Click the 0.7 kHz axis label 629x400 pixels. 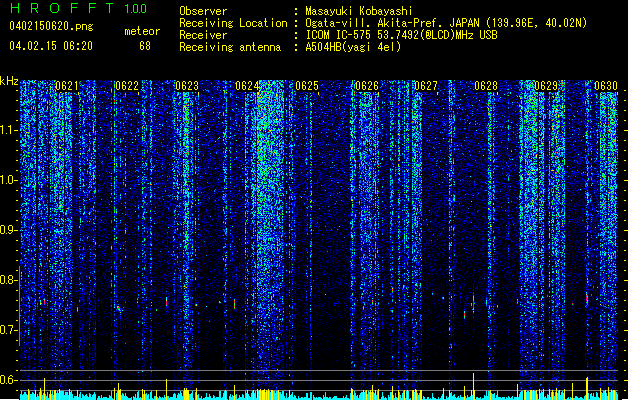tap(9, 330)
